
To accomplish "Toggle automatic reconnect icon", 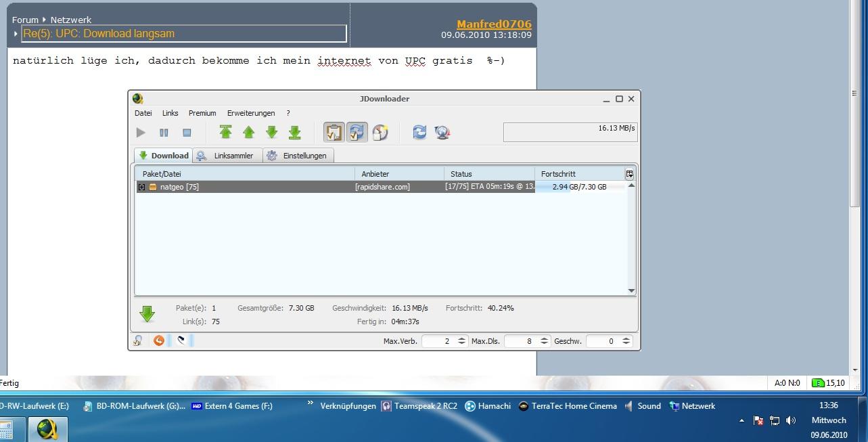I will pyautogui.click(x=357, y=132).
